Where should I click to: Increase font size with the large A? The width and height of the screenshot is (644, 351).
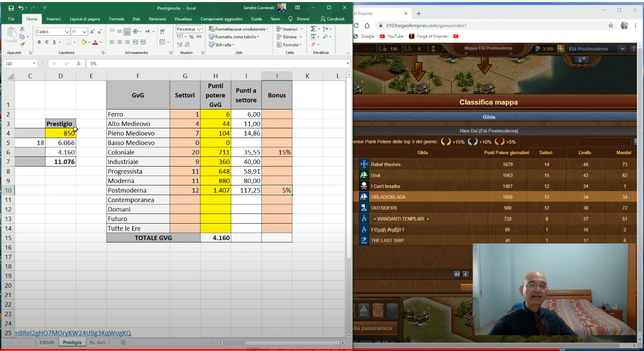tap(92, 32)
